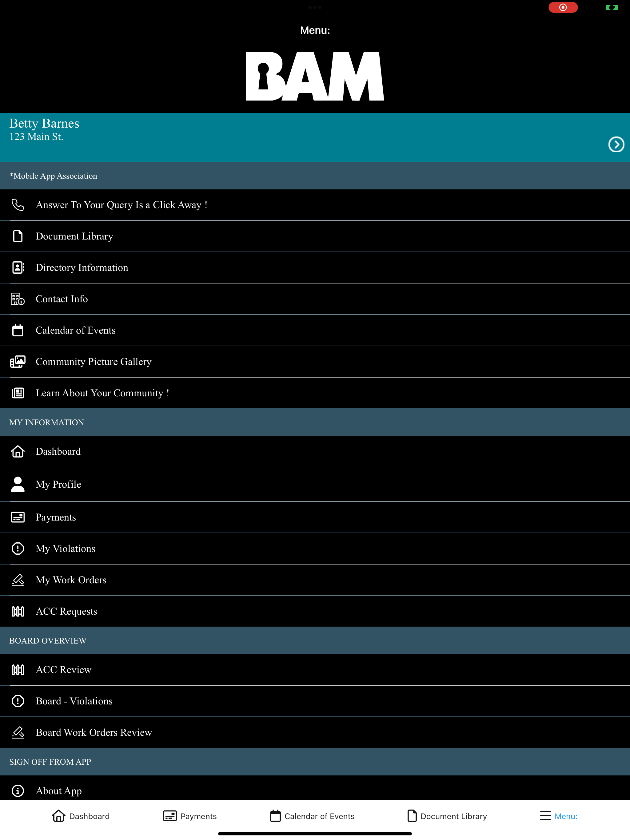
Task: Open the Contact Info menu entry
Action: pyautogui.click(x=315, y=299)
